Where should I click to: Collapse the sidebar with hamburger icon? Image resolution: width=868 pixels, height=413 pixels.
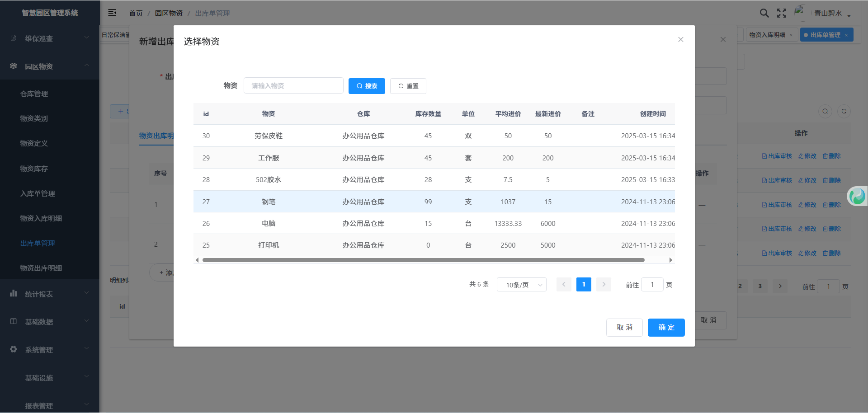coord(112,13)
